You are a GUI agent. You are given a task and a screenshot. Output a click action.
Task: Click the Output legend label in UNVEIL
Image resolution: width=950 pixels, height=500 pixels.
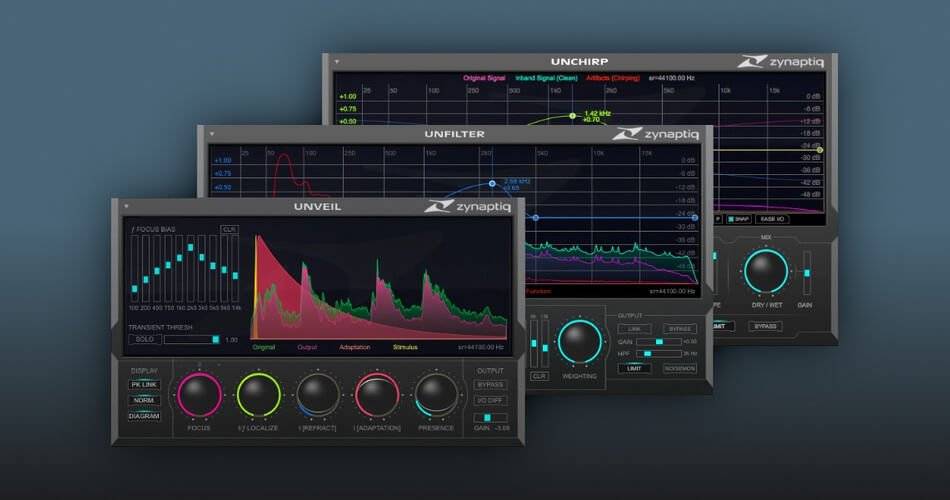point(307,347)
